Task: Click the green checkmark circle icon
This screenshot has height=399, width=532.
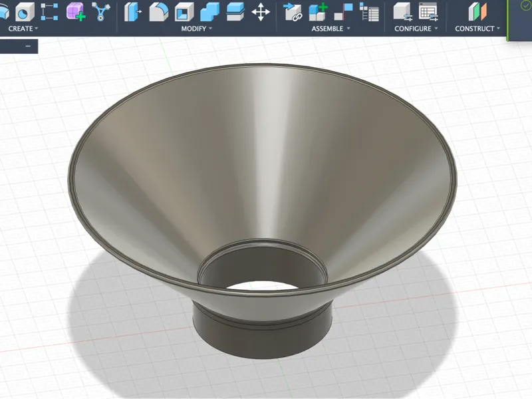Action: pyautogui.click(x=525, y=5)
